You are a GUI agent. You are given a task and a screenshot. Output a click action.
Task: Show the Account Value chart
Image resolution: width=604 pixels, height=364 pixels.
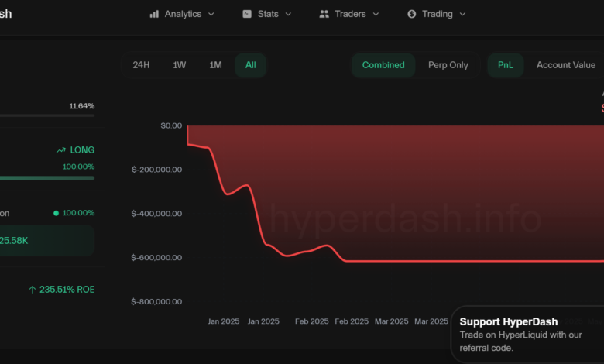566,65
